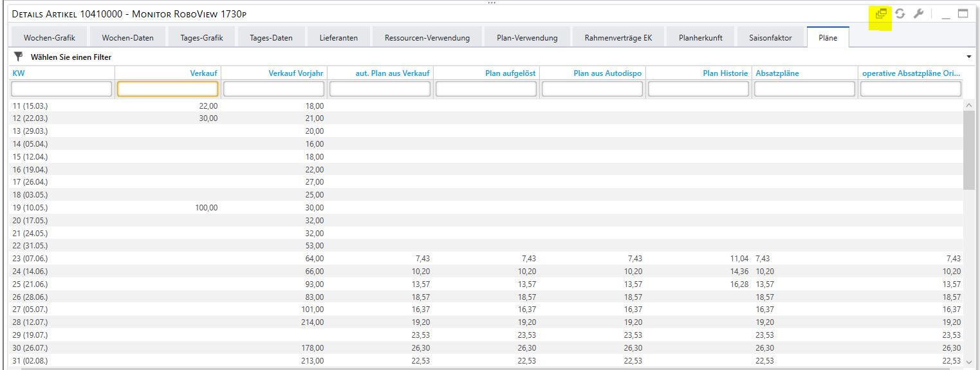
Task: Open the Ressourcen-Verwendung tab
Action: 427,38
